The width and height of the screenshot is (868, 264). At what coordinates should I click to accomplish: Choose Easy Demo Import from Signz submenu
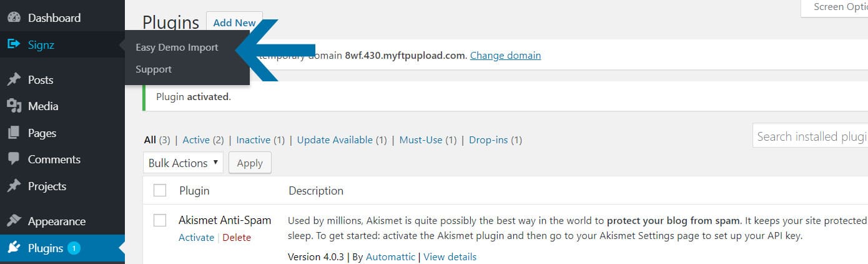tap(177, 48)
